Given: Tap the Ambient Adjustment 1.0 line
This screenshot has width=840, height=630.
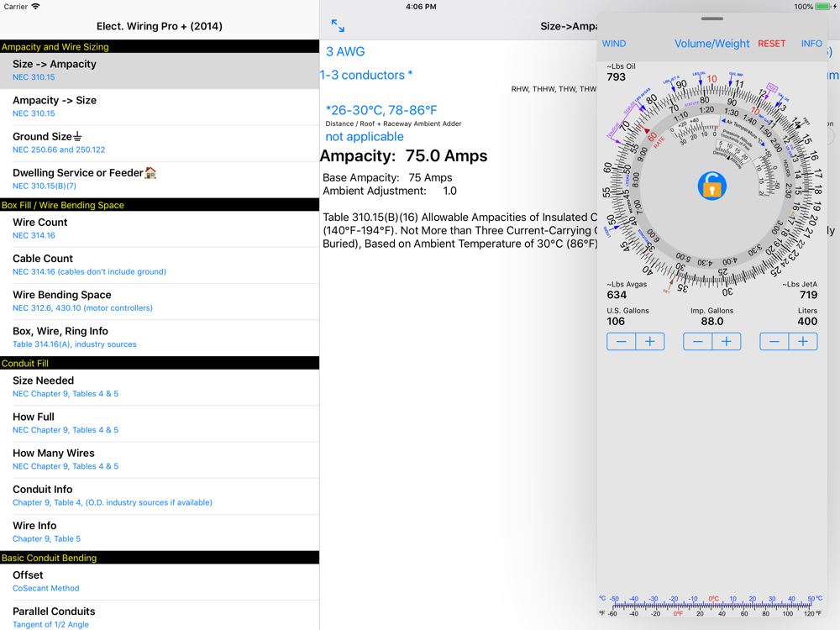Looking at the screenshot, I should 390,191.
